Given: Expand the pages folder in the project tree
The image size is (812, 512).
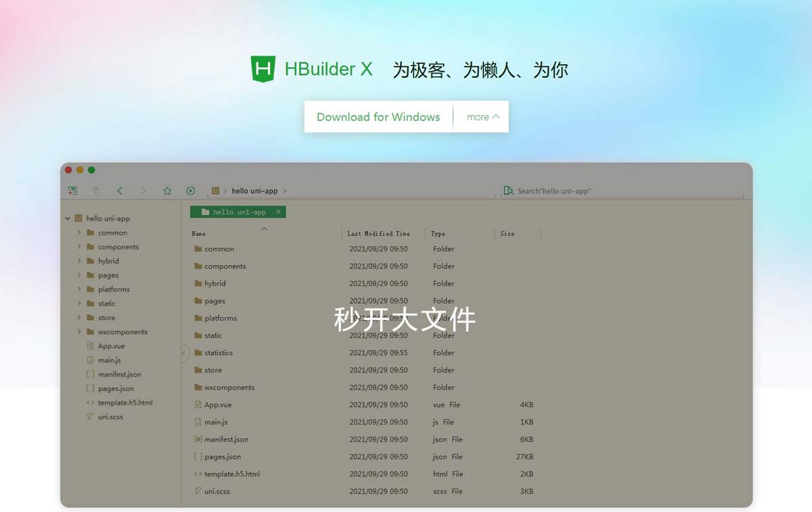Looking at the screenshot, I should (x=79, y=275).
